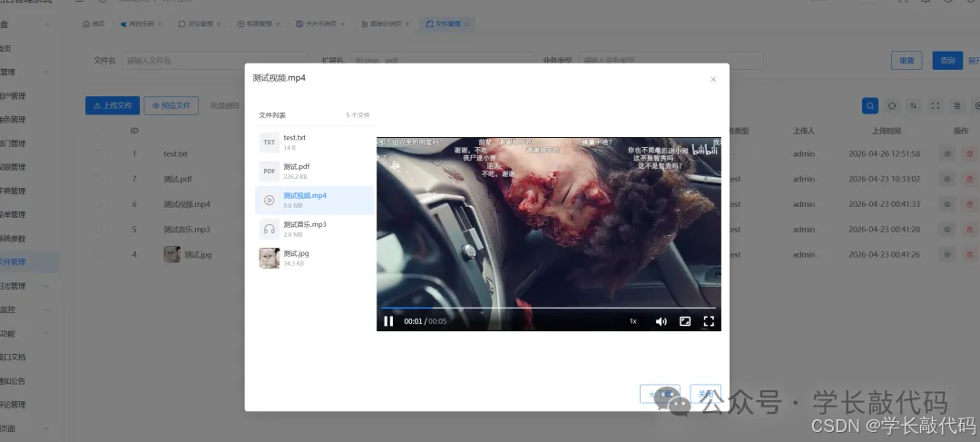Screen dimensions: 980x442
Task: Tick the checkbox for row ID 7
Action: pyautogui.click(x=99, y=179)
